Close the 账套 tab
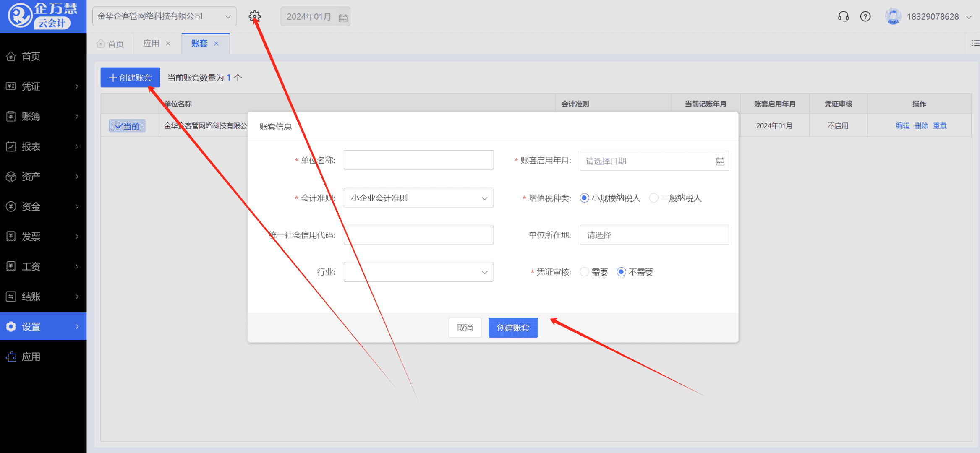 coord(217,44)
